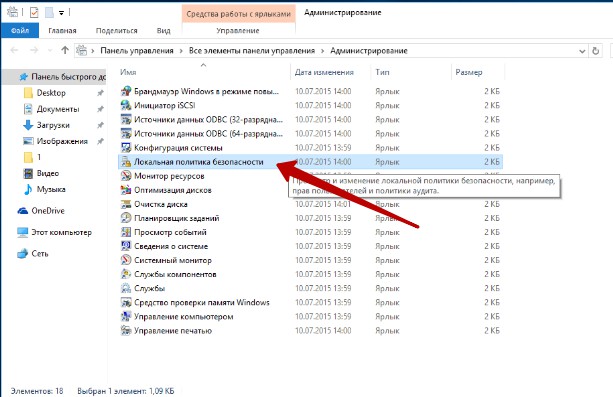The width and height of the screenshot is (613, 397).
Task: Click the Очистка диска icon
Action: [126, 204]
